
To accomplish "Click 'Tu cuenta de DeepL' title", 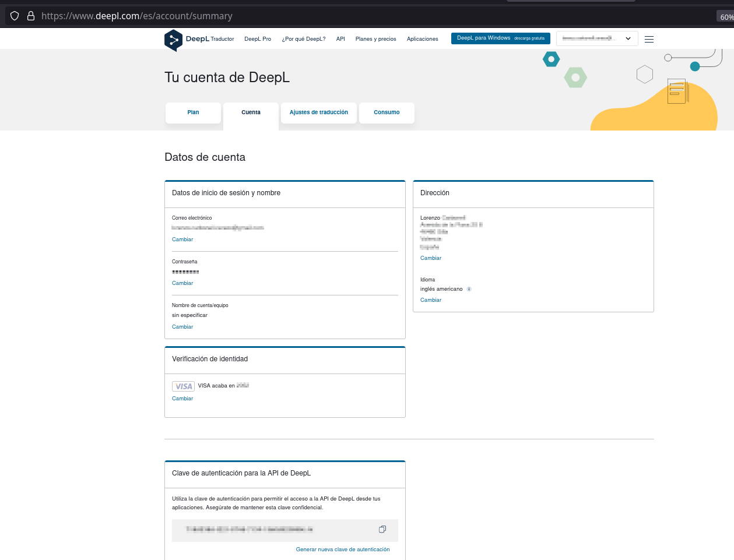I will [227, 78].
